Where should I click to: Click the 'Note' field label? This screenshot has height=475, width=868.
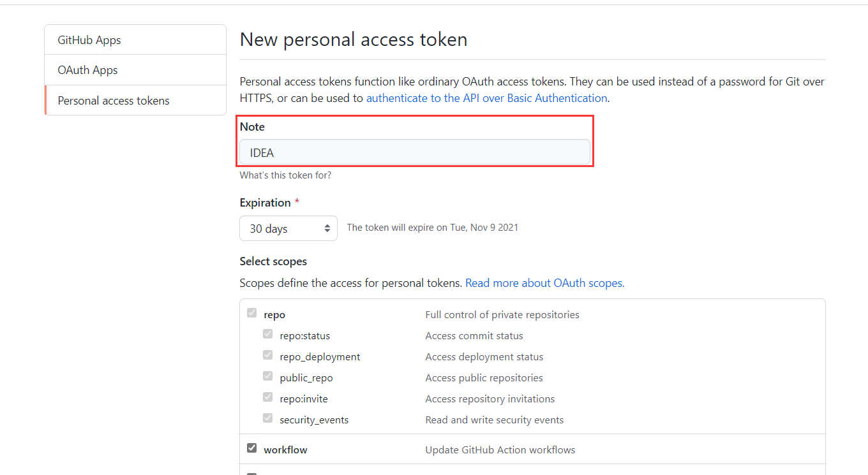(x=252, y=127)
